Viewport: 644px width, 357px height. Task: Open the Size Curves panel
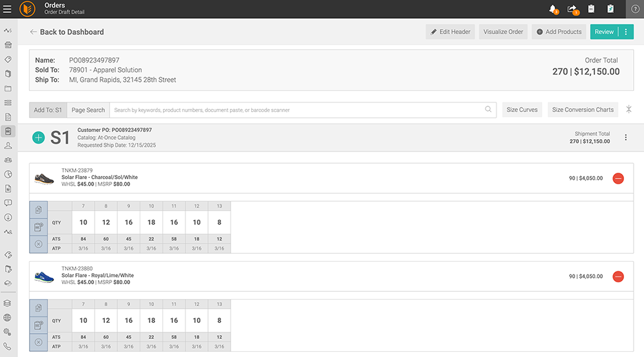pyautogui.click(x=522, y=110)
